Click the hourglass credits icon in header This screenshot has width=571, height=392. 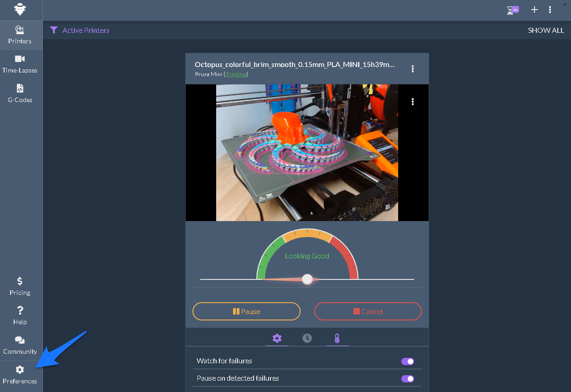pyautogui.click(x=513, y=10)
